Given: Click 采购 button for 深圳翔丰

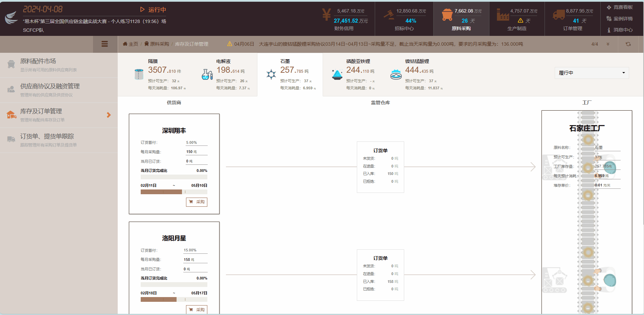Looking at the screenshot, I should [197, 202].
